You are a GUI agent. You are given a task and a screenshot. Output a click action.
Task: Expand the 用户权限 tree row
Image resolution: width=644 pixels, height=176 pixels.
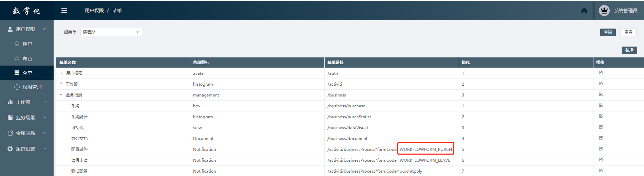[61, 73]
